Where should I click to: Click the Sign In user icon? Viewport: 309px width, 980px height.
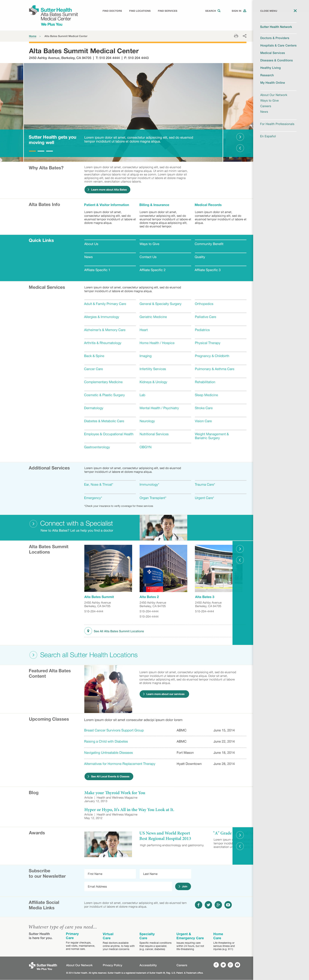pyautogui.click(x=245, y=11)
